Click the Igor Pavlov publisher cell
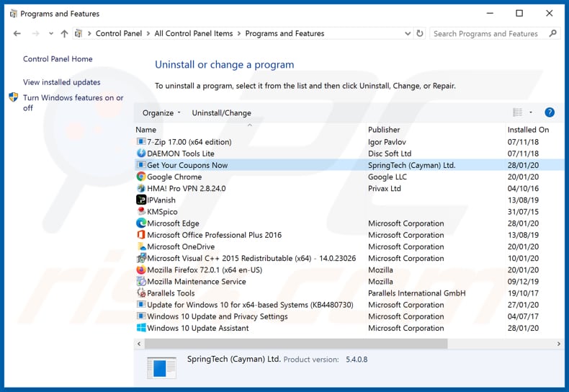 click(x=387, y=142)
